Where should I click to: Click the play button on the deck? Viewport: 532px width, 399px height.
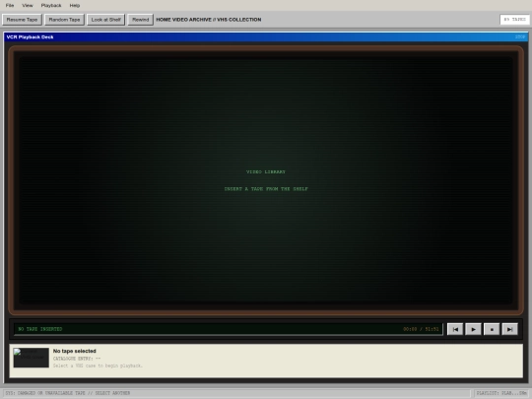473,329
